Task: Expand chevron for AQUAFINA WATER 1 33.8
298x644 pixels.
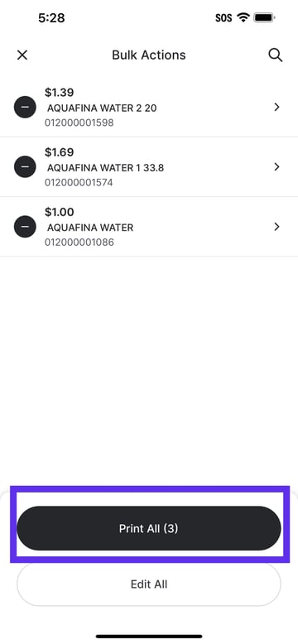Action: (x=277, y=166)
